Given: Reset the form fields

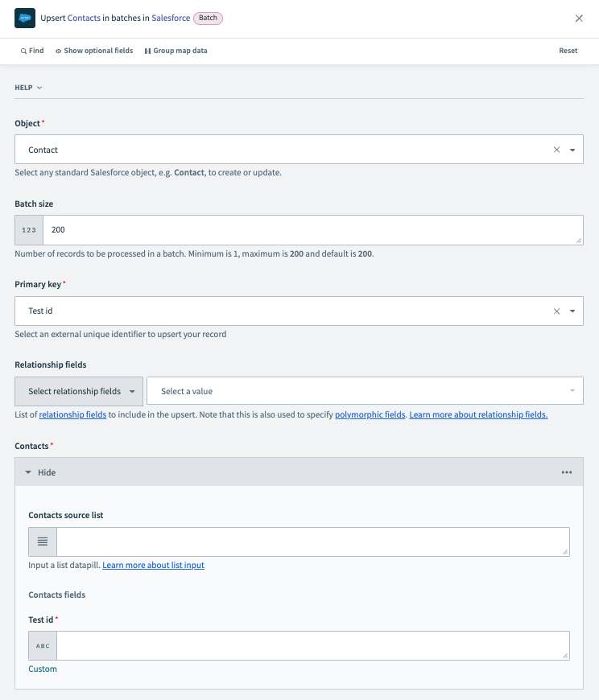Looking at the screenshot, I should (x=568, y=51).
